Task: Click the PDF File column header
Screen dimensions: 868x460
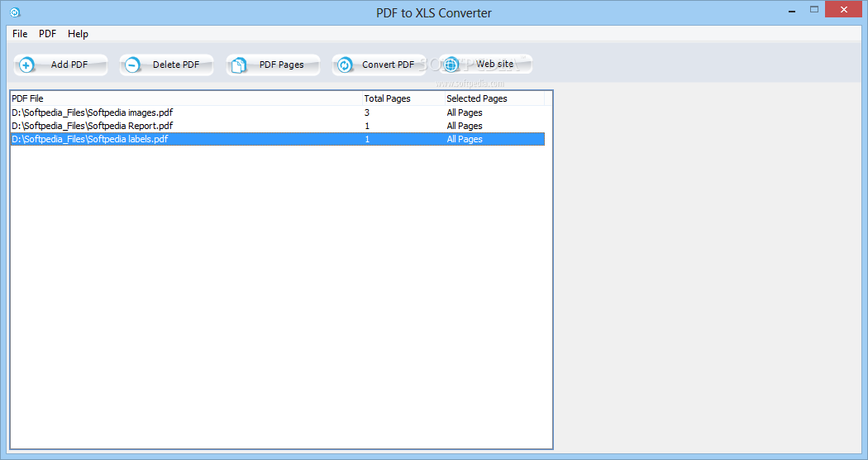Action: tap(186, 98)
